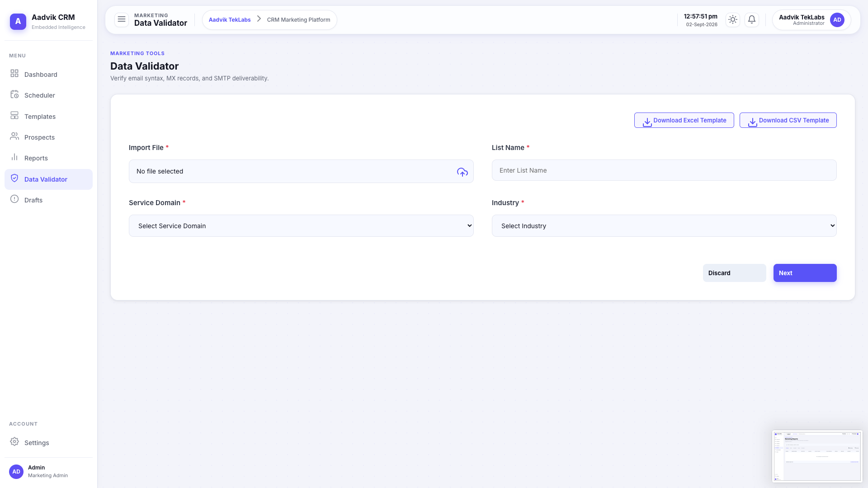Click Download CSV Template button

coord(788,120)
